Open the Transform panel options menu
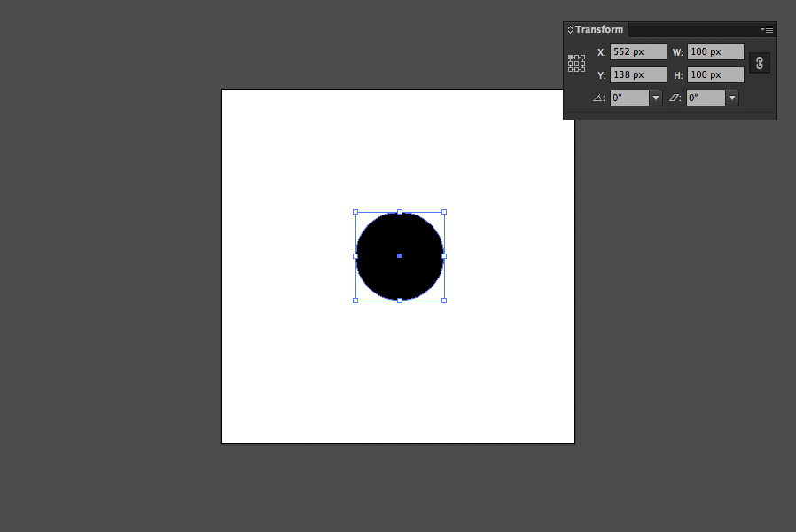The image size is (796, 532). click(x=767, y=30)
